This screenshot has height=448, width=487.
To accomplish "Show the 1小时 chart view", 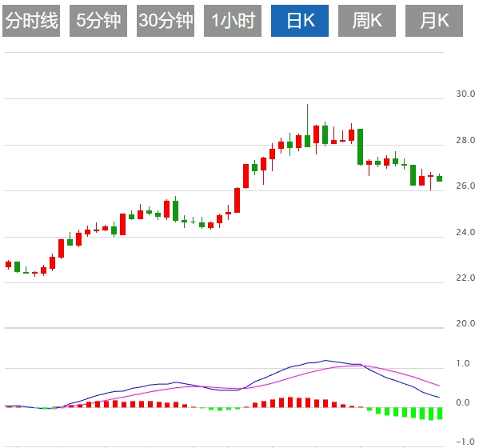I will (x=234, y=22).
